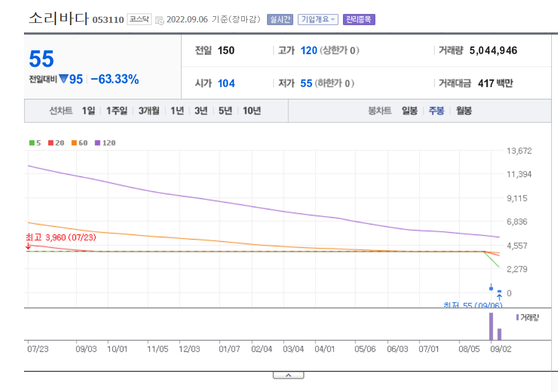Click the 관리종목 badge
This screenshot has width=558, height=392.
pos(359,19)
